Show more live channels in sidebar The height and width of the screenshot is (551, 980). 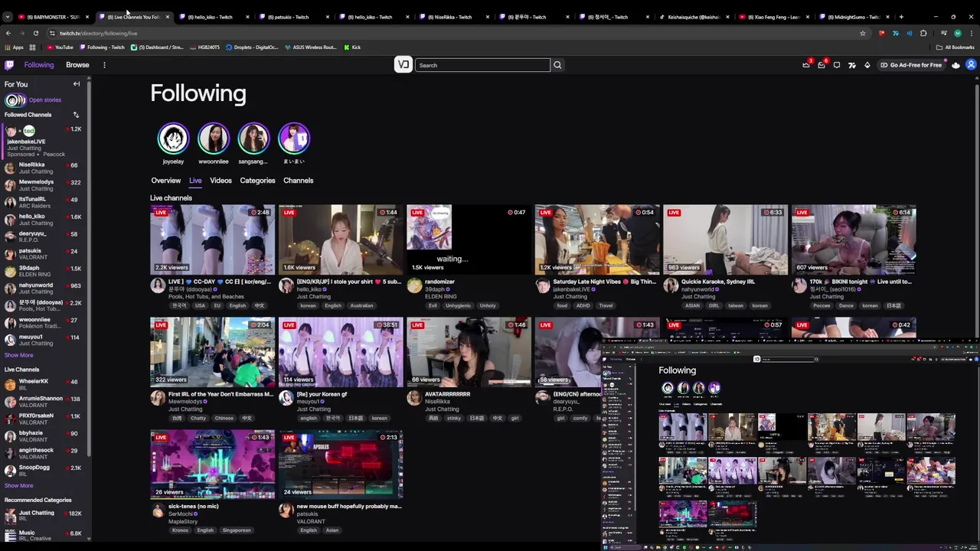click(18, 486)
